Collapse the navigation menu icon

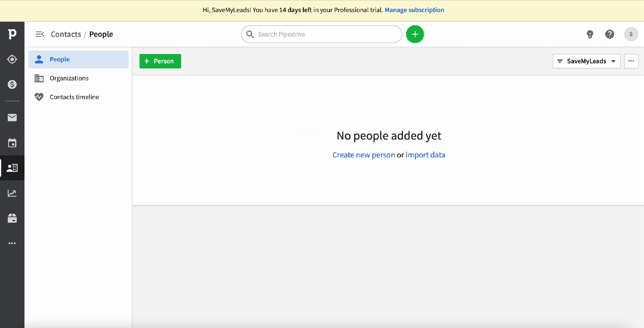(40, 34)
